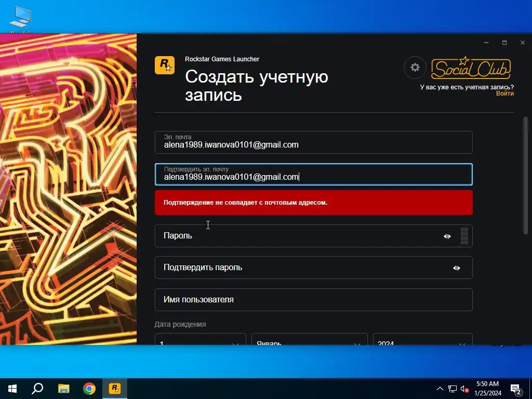The height and width of the screenshot is (399, 532).
Task: Open the notification center icon
Action: (516, 389)
